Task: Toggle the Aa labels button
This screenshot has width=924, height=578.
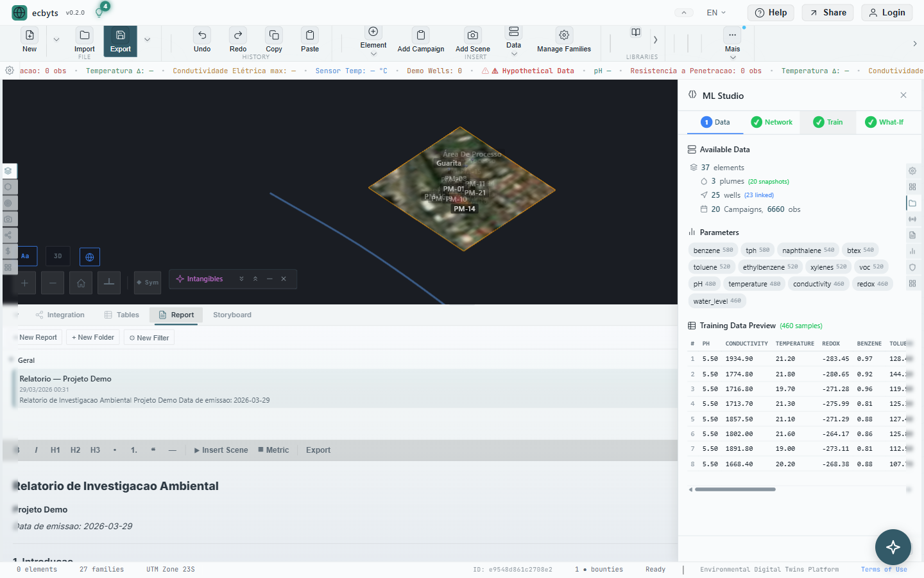Action: 26,256
